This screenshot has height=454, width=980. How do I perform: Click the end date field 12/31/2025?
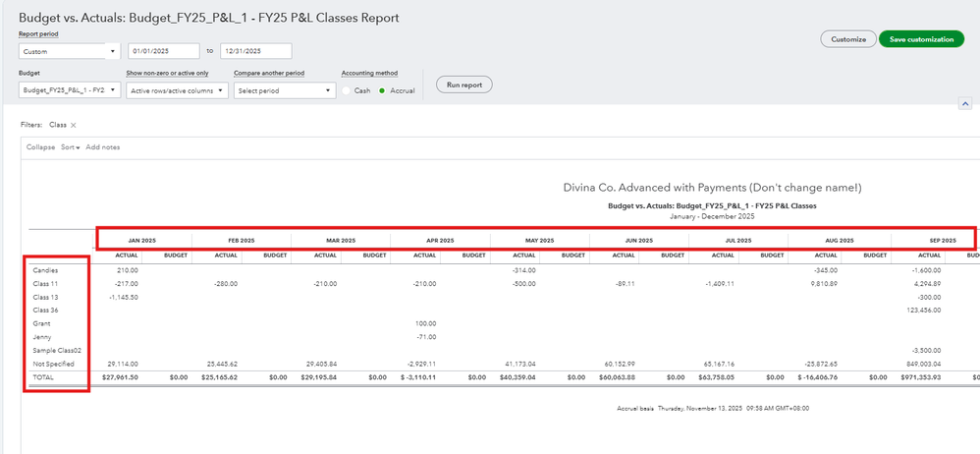254,51
